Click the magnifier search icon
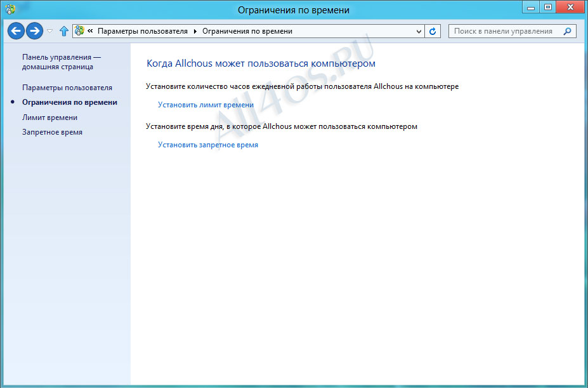 click(567, 31)
